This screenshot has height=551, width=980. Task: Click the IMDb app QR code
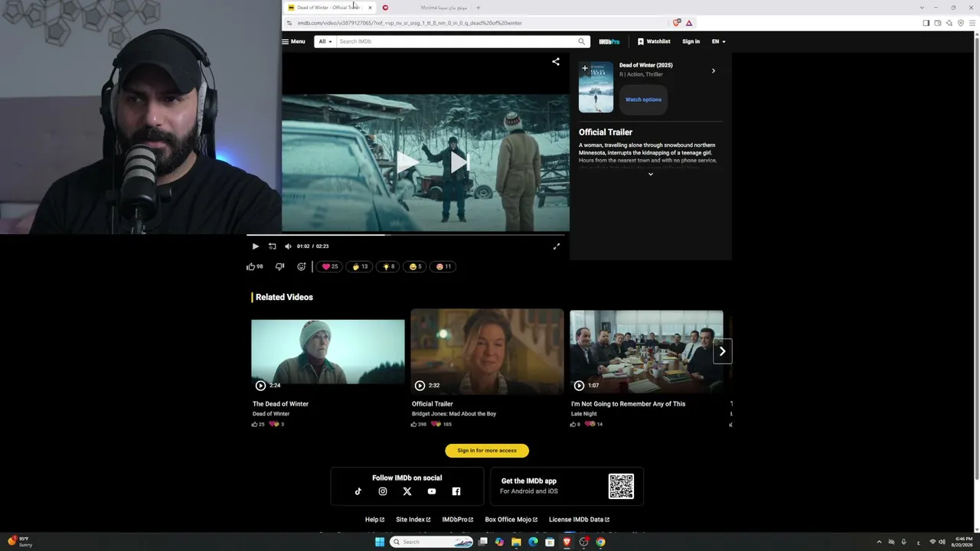(621, 487)
